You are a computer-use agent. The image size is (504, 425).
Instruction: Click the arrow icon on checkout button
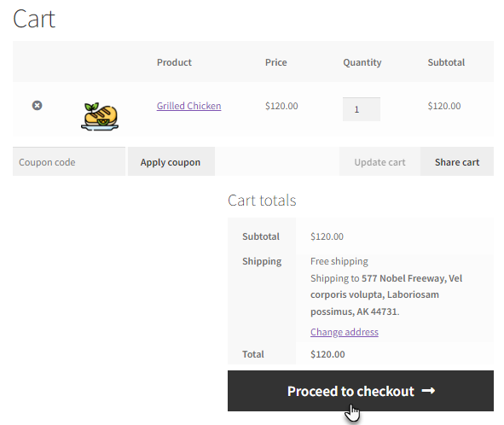(428, 391)
